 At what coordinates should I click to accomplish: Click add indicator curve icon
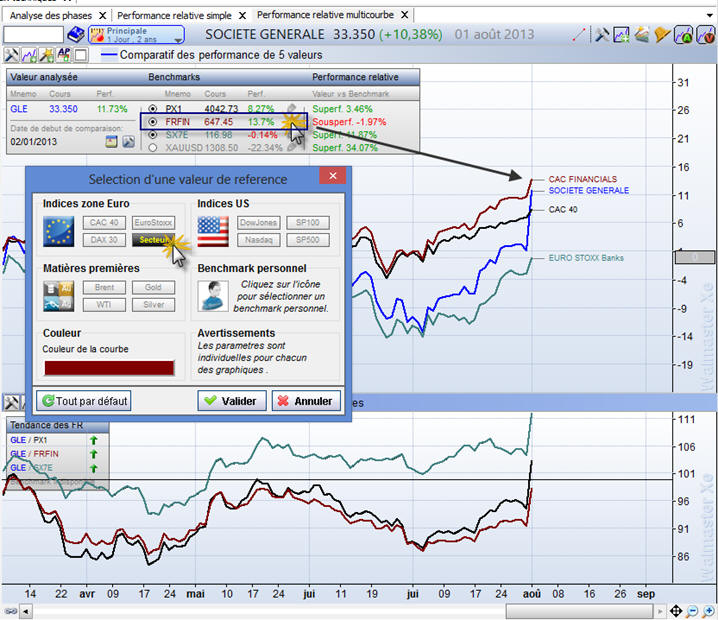point(29,55)
